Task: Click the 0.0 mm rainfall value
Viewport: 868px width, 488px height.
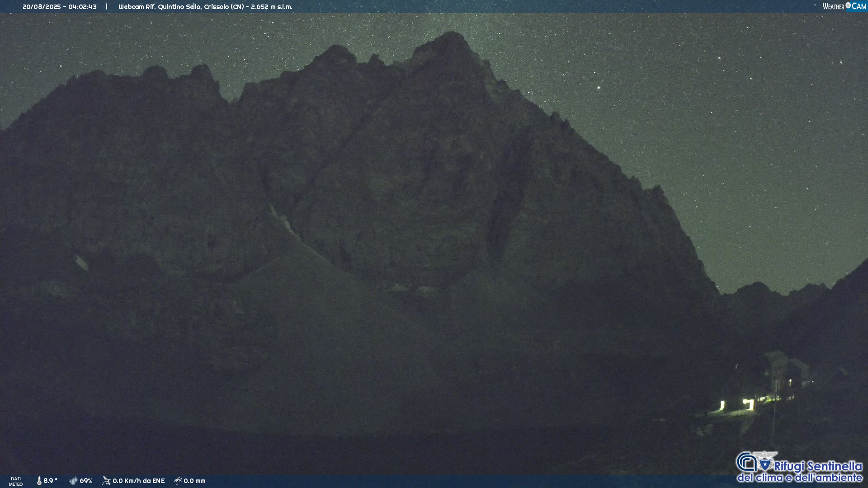Action: [194, 481]
